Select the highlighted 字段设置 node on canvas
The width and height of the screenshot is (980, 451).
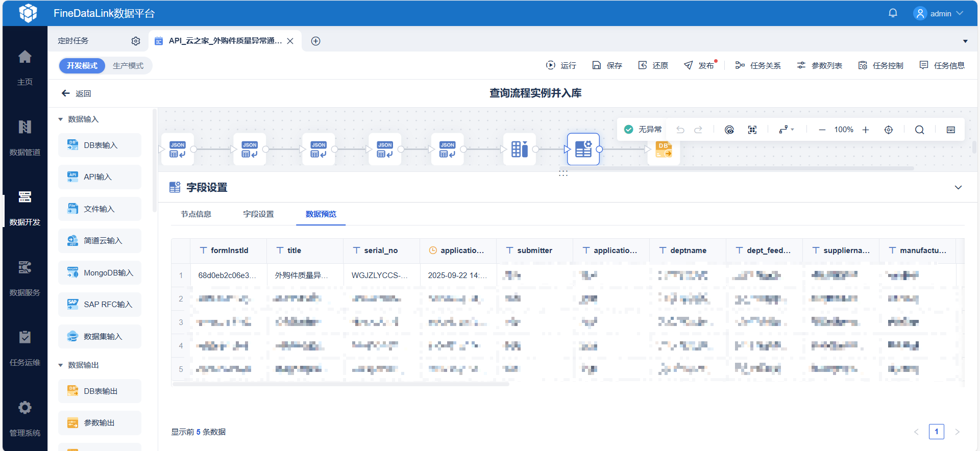coord(583,149)
